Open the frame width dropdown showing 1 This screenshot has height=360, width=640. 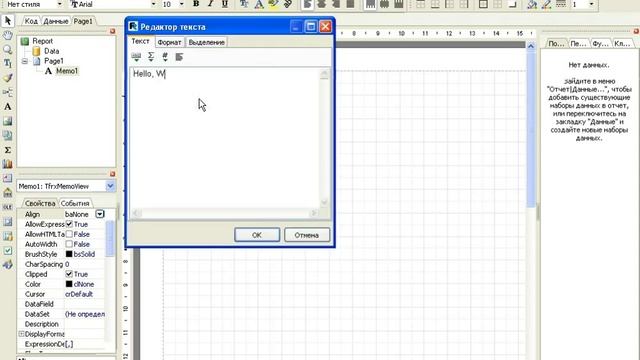tap(591, 4)
